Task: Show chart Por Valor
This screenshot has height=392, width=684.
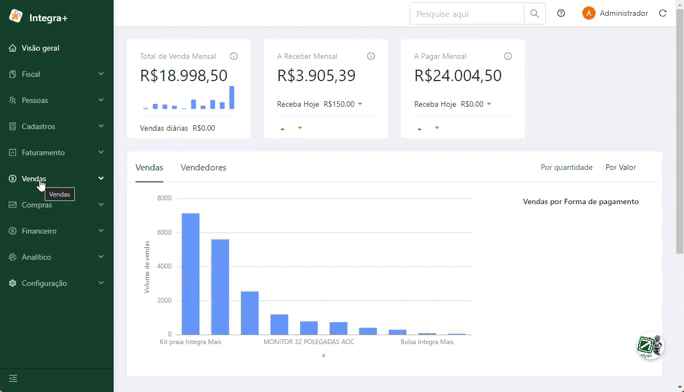Action: pos(620,167)
